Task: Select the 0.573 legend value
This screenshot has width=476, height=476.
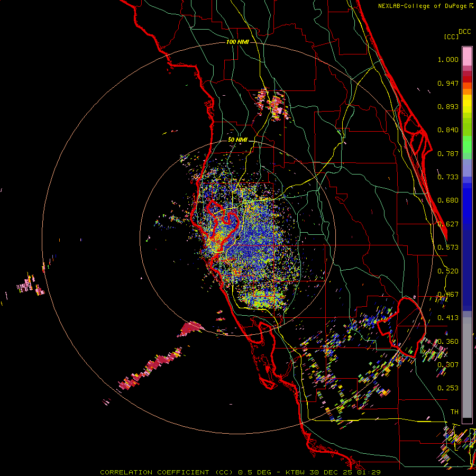Action: (448, 248)
